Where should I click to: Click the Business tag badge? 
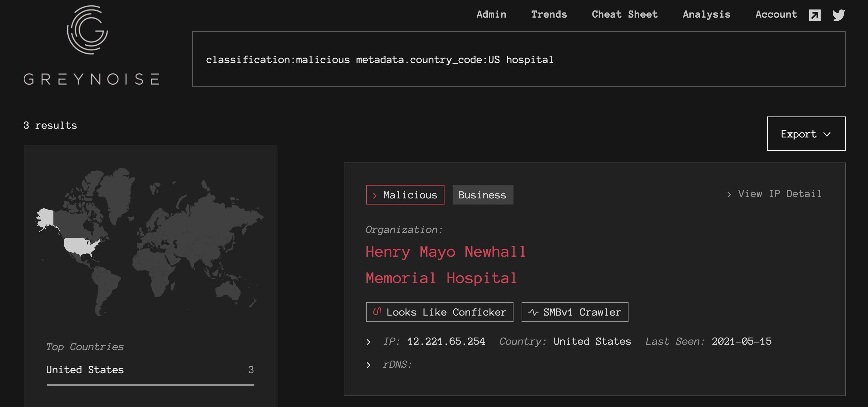(x=482, y=195)
